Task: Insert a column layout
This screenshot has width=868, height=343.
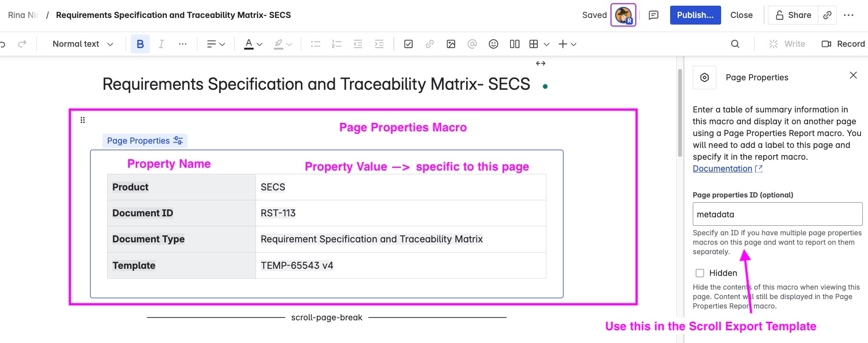Action: 515,44
